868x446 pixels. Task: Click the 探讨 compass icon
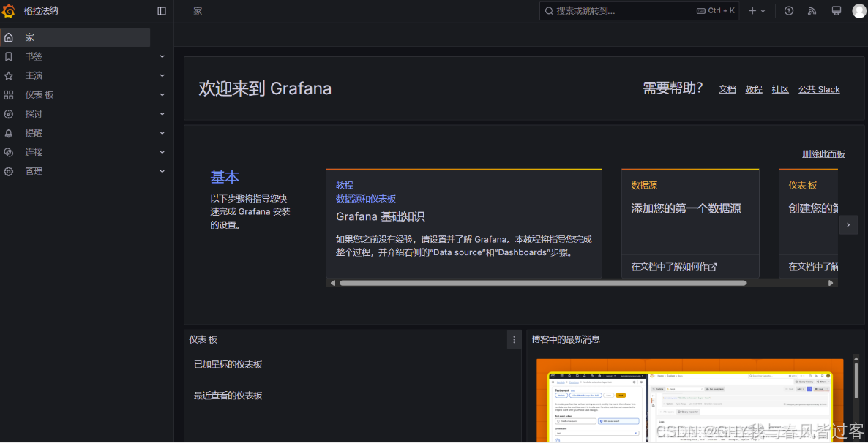click(x=8, y=114)
